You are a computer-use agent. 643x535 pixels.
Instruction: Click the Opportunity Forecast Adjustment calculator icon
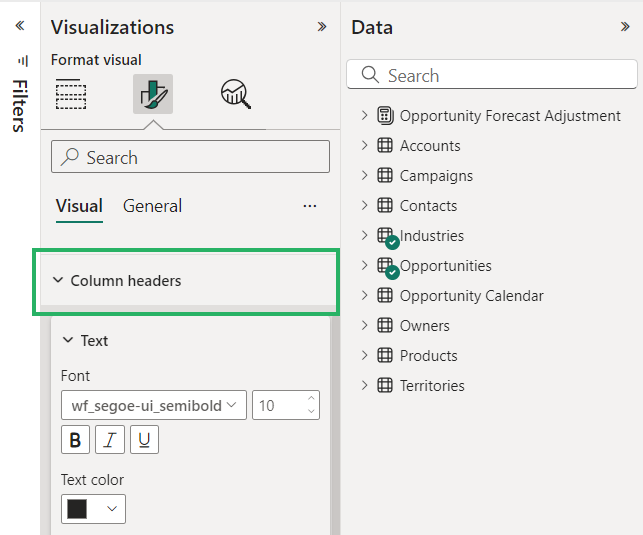tap(385, 116)
